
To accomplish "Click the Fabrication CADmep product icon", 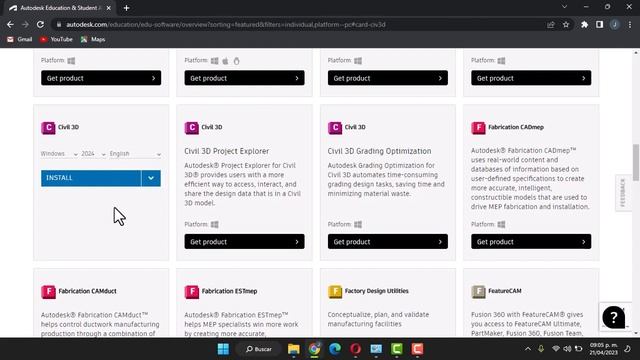I will (478, 128).
